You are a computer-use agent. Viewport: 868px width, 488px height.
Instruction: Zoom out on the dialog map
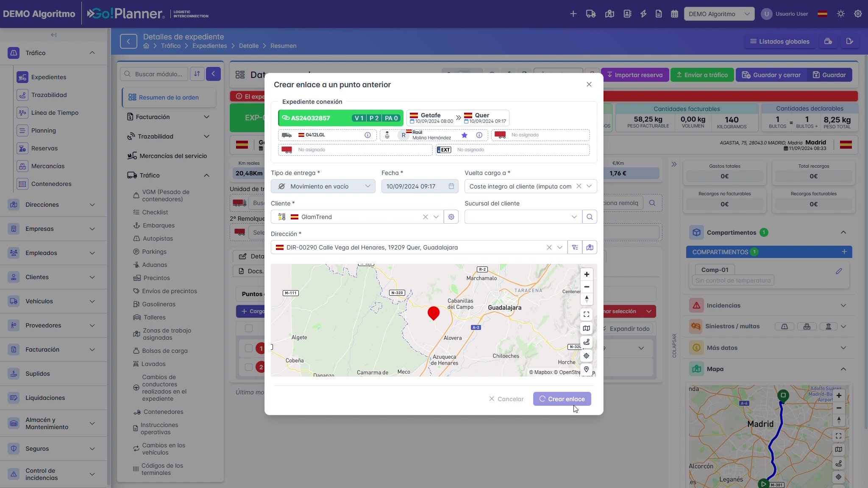point(587,287)
